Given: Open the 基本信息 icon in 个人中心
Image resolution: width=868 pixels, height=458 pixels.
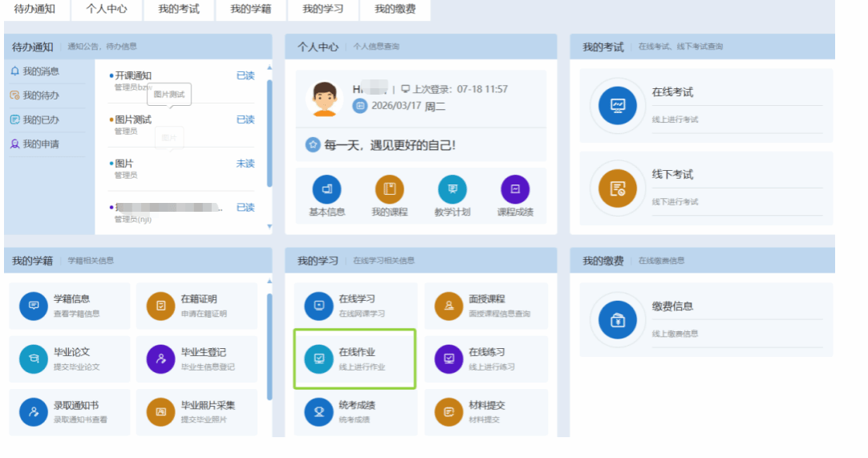Looking at the screenshot, I should coord(327,190).
